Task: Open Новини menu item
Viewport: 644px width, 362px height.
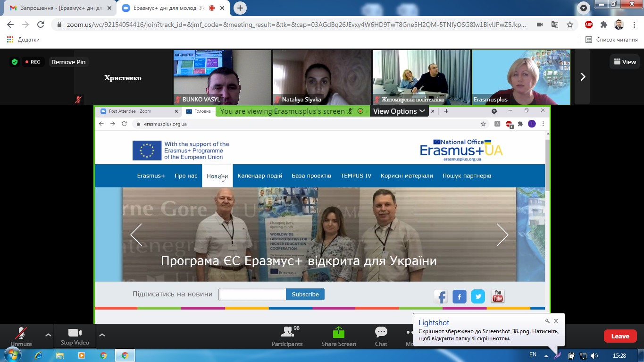Action: tap(217, 176)
